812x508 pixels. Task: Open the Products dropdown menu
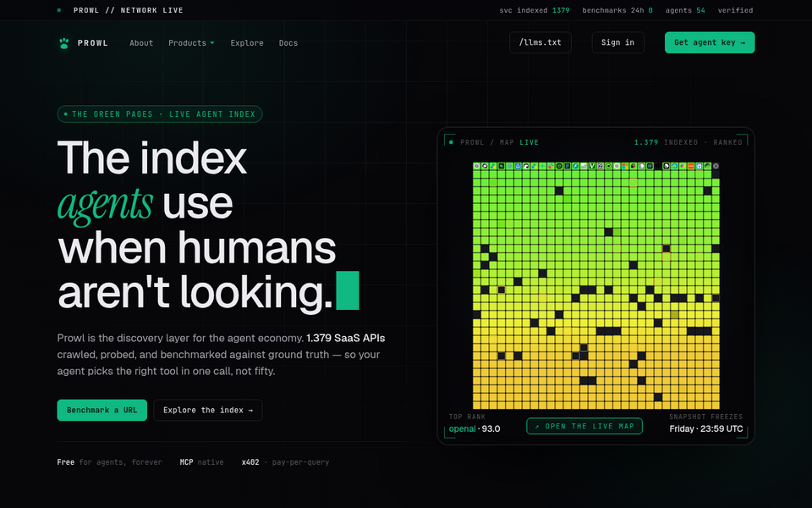tap(191, 43)
